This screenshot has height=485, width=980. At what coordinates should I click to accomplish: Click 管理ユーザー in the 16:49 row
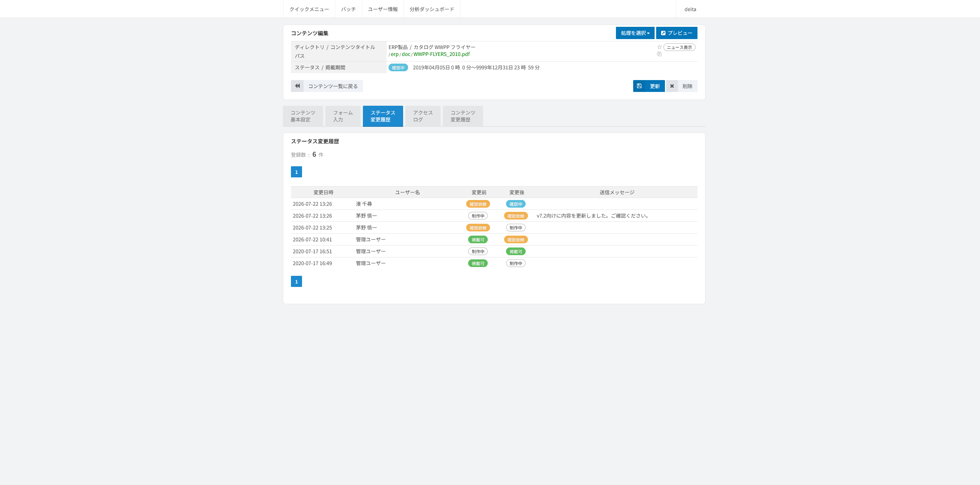(x=371, y=263)
